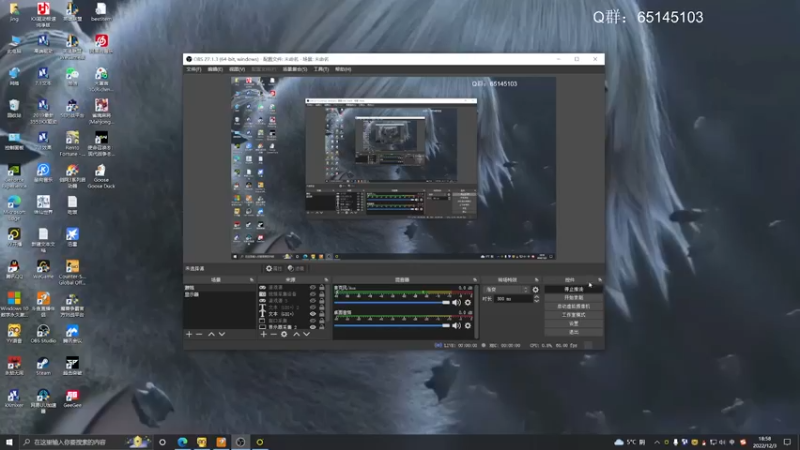Move scene down in the Scenes panel
The width and height of the screenshot is (800, 450).
[x=222, y=334]
